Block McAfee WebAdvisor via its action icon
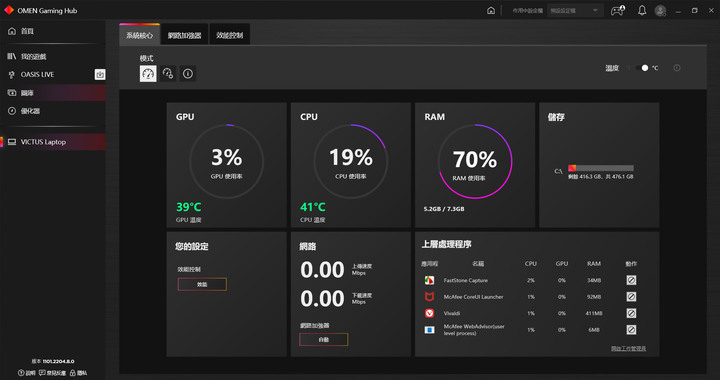Viewport: 720px width, 380px height. point(631,330)
